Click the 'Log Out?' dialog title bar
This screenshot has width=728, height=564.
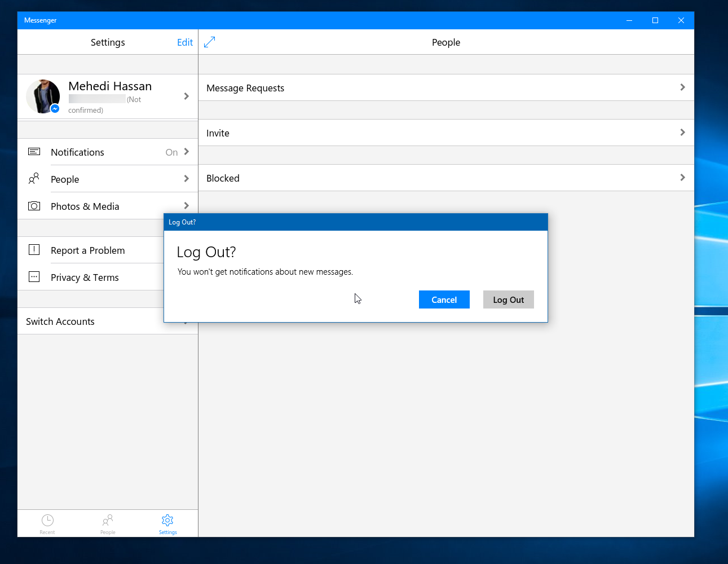356,222
